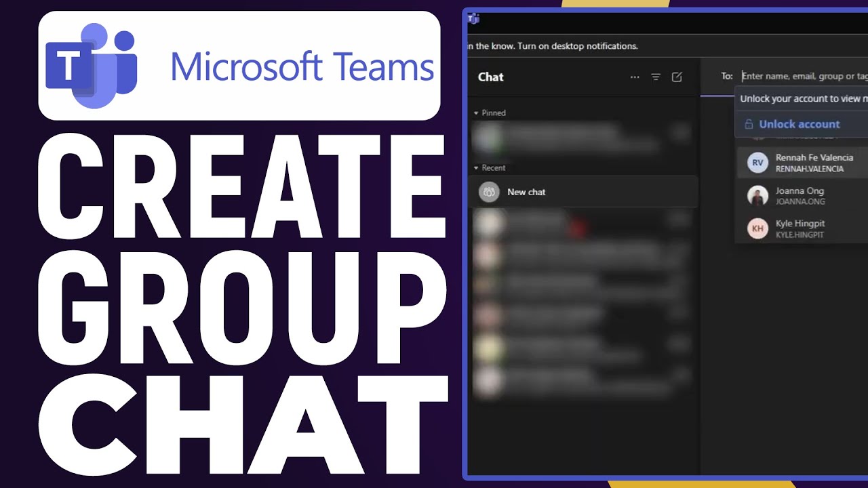
Task: Choose Joanna Ong suggestion
Action: click(803, 196)
